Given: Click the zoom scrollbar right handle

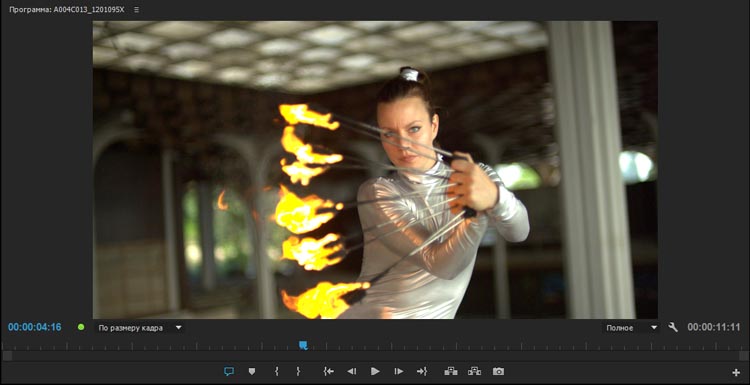Looking at the screenshot, I should (743, 356).
